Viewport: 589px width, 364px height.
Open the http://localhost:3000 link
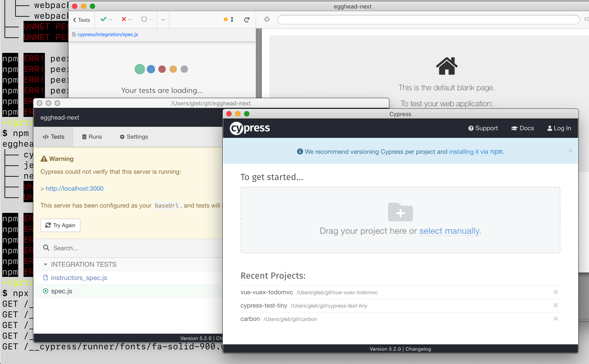pyautogui.click(x=74, y=188)
